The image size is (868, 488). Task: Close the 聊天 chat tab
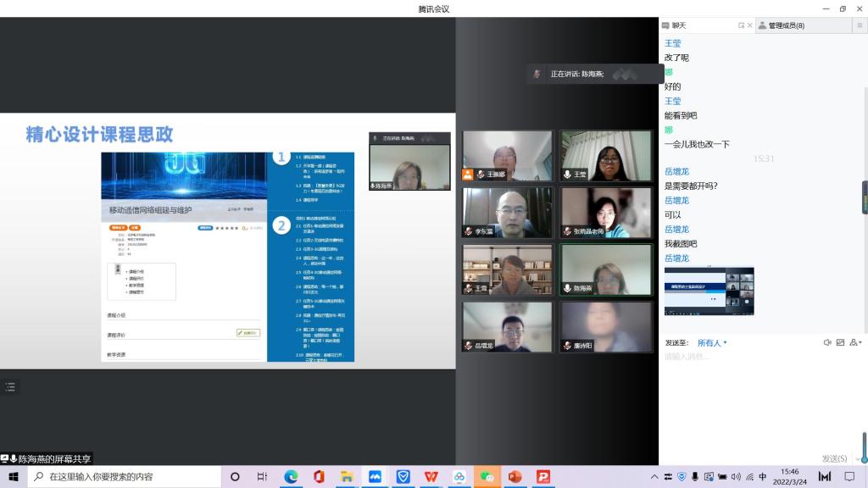point(750,25)
